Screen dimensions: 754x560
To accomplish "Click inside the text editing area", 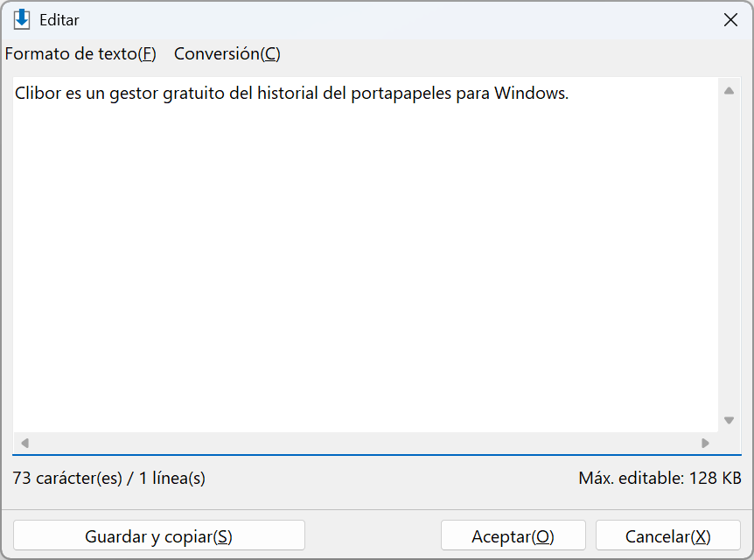I will point(366,255).
